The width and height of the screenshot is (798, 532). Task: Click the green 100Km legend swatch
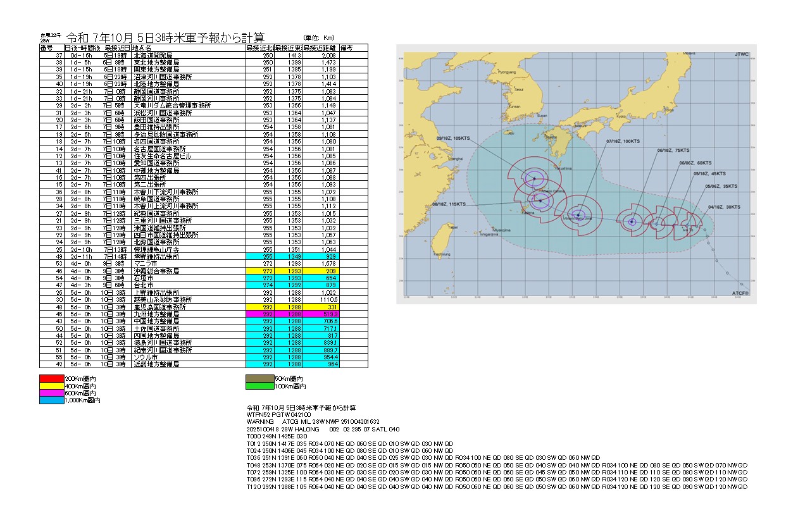(258, 386)
